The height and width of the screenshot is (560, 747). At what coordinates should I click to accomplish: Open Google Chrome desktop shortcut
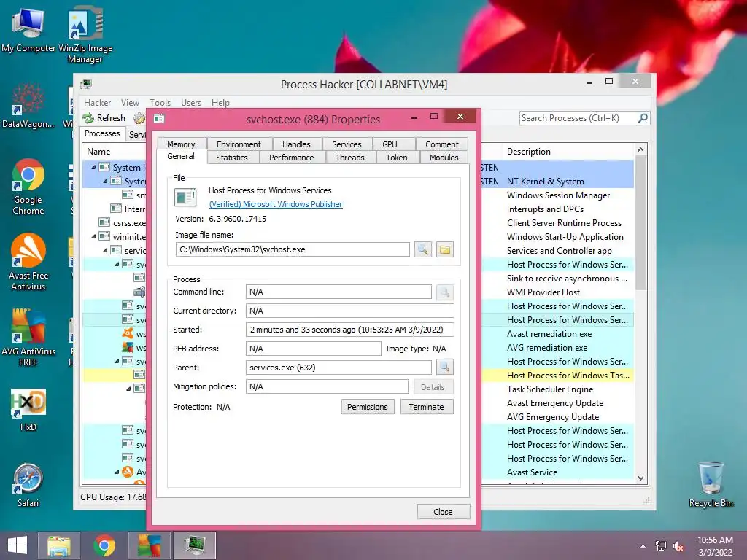pyautogui.click(x=28, y=187)
